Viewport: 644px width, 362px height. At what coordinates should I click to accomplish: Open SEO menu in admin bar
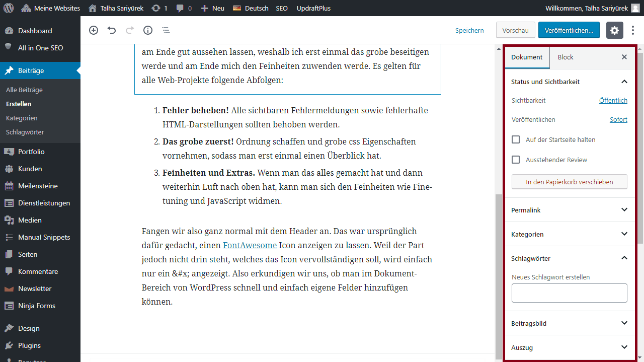(x=282, y=8)
